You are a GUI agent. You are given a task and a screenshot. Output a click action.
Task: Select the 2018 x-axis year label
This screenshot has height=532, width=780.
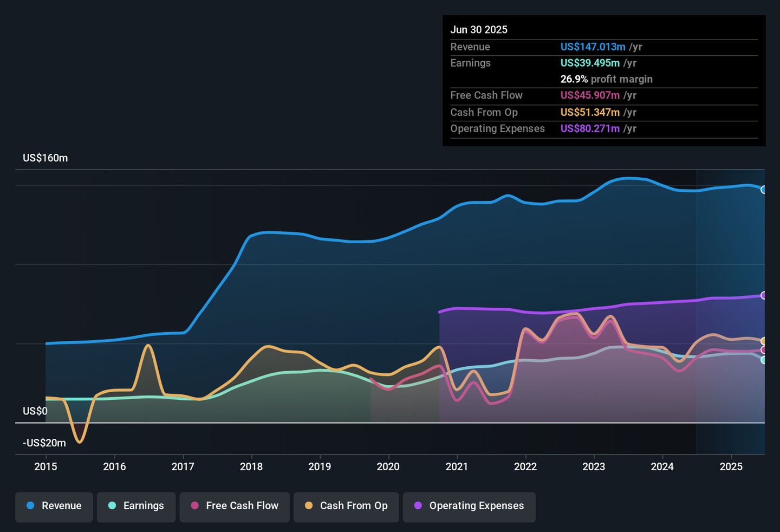tap(251, 467)
